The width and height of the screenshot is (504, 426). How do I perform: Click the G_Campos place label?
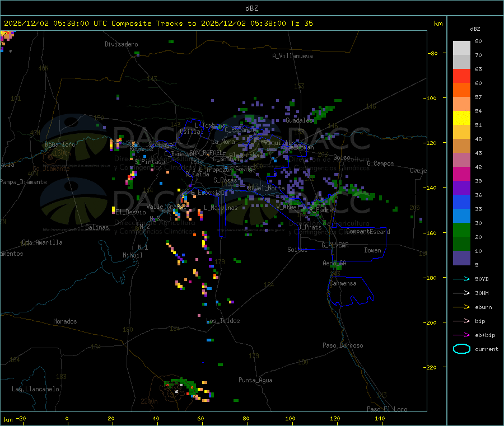tap(380, 163)
